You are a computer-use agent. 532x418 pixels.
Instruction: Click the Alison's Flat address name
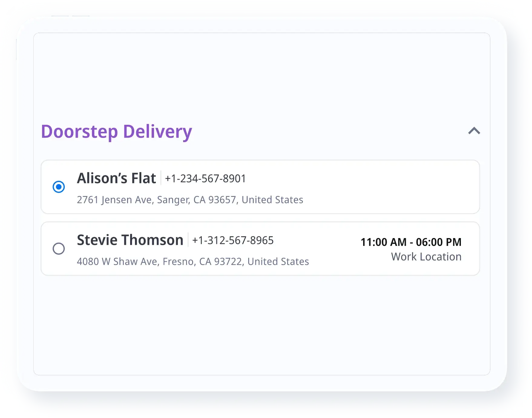pyautogui.click(x=117, y=178)
